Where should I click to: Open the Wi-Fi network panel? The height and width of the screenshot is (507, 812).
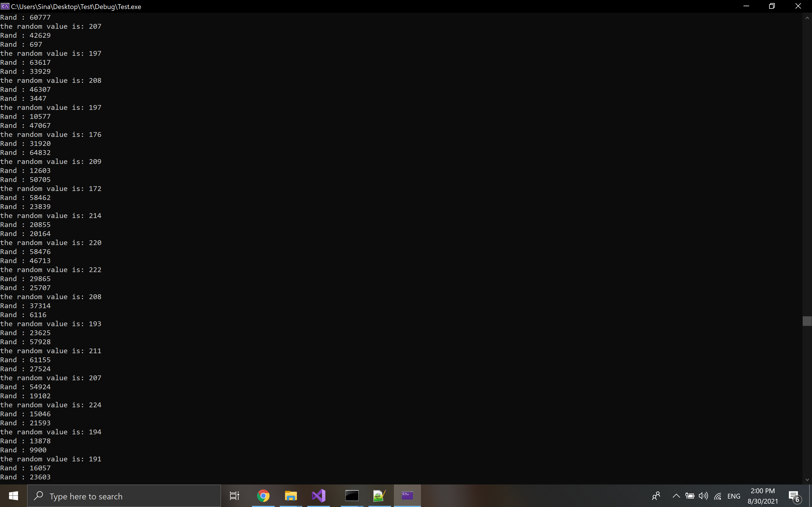point(718,496)
